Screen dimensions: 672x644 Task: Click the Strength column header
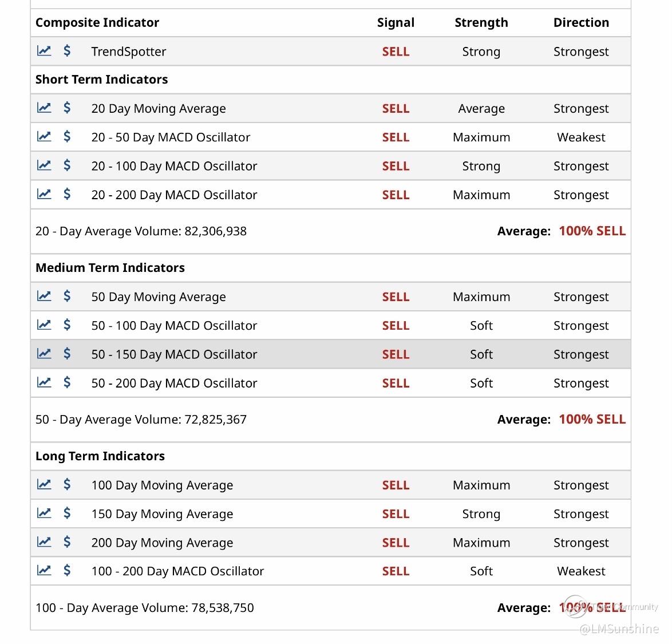click(x=481, y=22)
